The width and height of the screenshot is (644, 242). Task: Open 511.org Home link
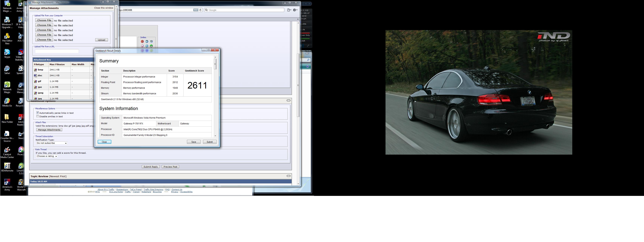[x=116, y=192]
